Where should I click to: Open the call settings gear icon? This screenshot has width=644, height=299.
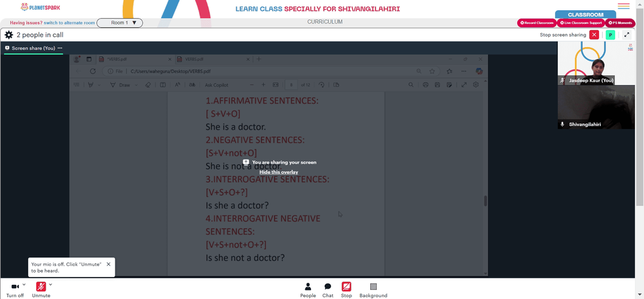pyautogui.click(x=8, y=35)
